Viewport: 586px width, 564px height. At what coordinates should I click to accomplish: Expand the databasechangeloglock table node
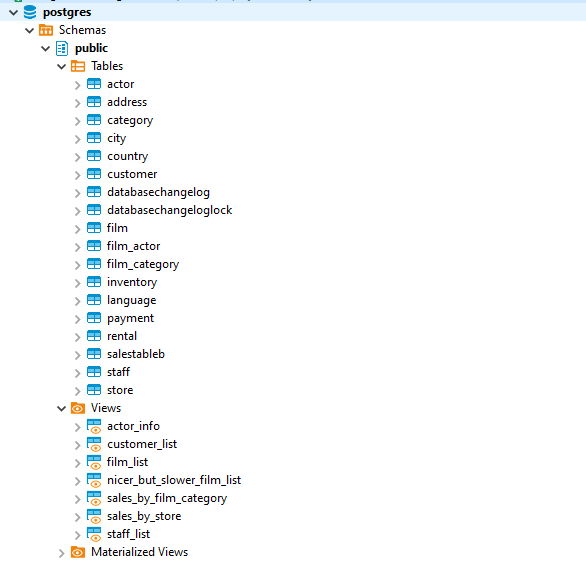click(x=78, y=211)
